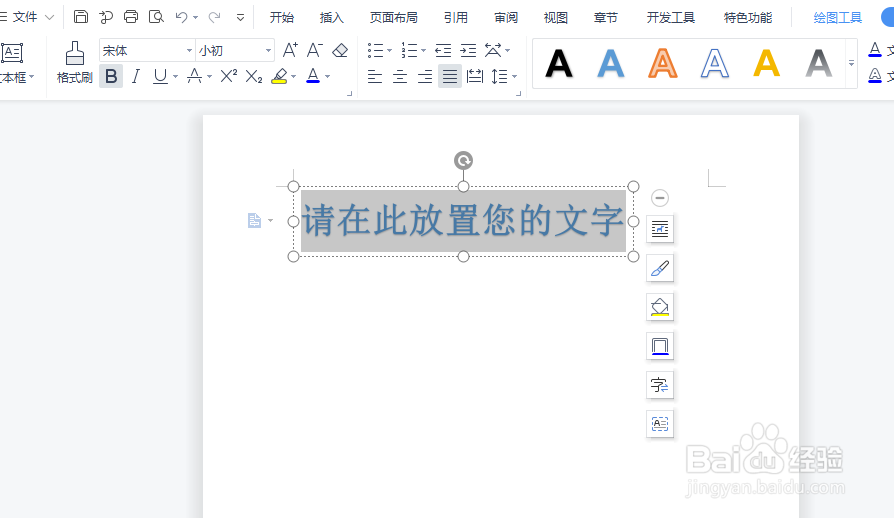Viewport: 894px width, 518px height.
Task: Decrease paragraph indent
Action: pyautogui.click(x=443, y=50)
